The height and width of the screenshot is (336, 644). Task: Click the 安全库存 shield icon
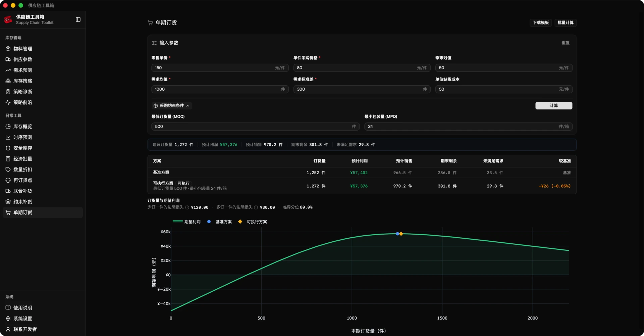point(8,148)
